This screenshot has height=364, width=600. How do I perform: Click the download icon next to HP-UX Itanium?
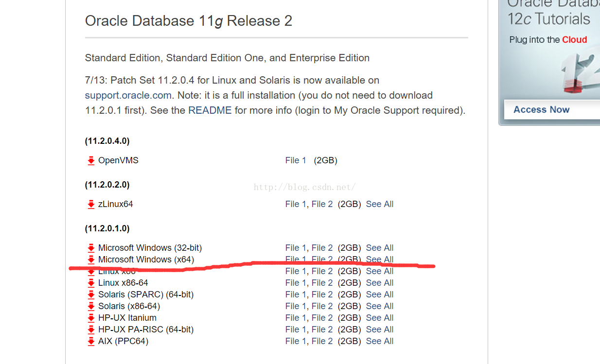[91, 318]
